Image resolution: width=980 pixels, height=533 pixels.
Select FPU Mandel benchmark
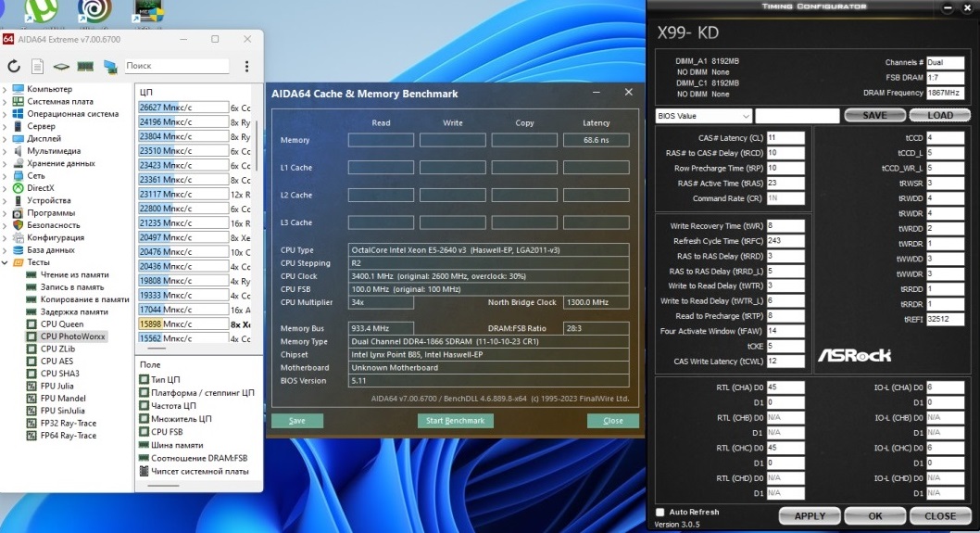pyautogui.click(x=63, y=399)
